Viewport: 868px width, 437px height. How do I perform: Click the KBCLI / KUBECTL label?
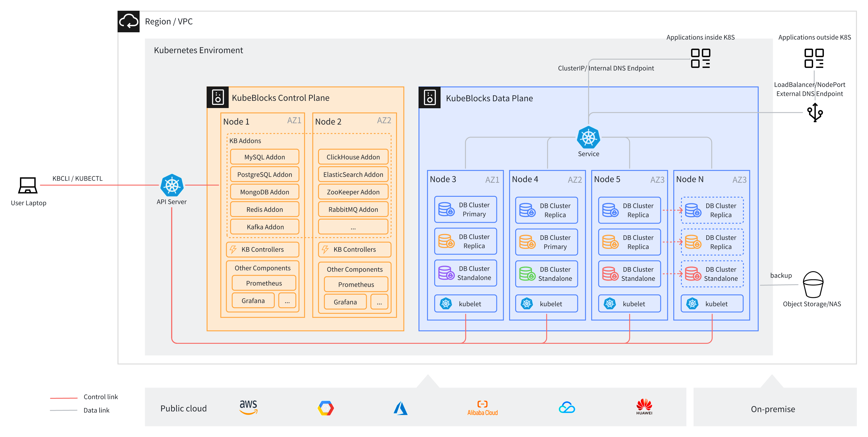click(x=78, y=178)
